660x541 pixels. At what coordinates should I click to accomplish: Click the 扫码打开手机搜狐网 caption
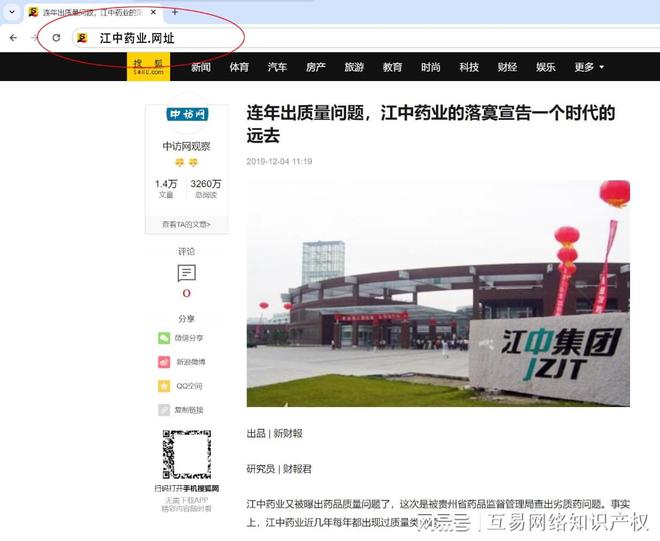(186, 488)
